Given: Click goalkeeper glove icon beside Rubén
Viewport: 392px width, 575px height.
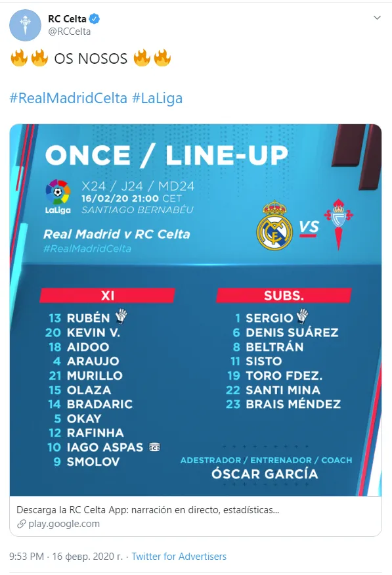Looking at the screenshot, I should 121,316.
